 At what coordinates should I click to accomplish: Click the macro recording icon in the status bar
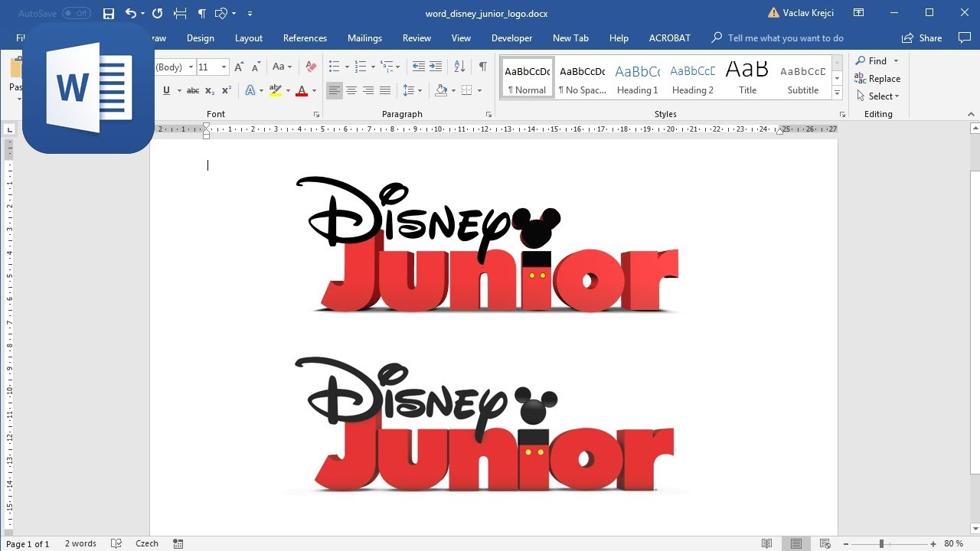tap(178, 543)
